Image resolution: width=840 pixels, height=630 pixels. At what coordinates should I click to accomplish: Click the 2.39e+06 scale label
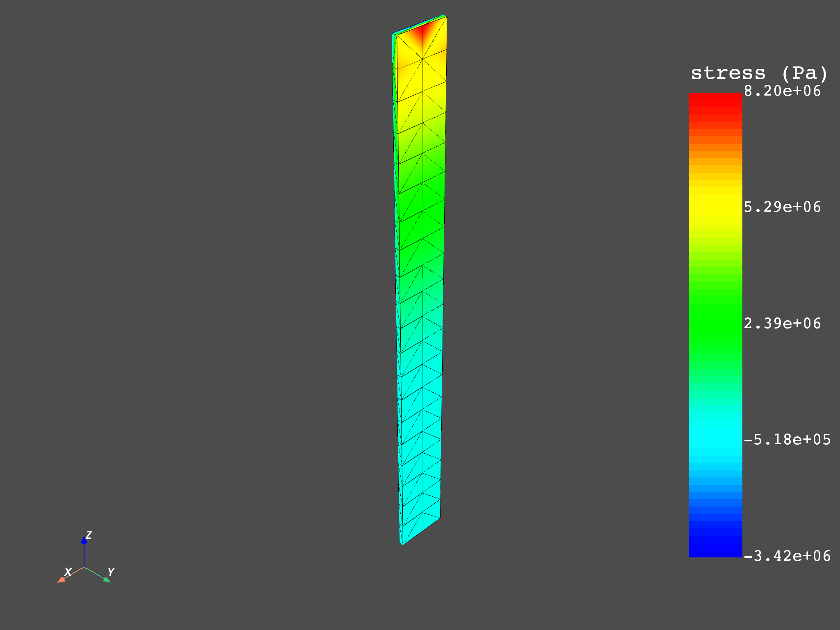(783, 324)
